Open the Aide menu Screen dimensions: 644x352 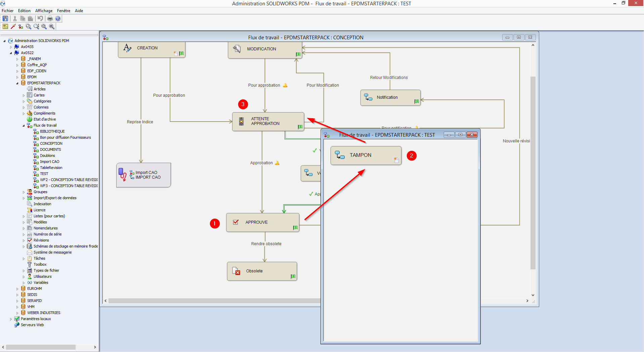pyautogui.click(x=79, y=11)
